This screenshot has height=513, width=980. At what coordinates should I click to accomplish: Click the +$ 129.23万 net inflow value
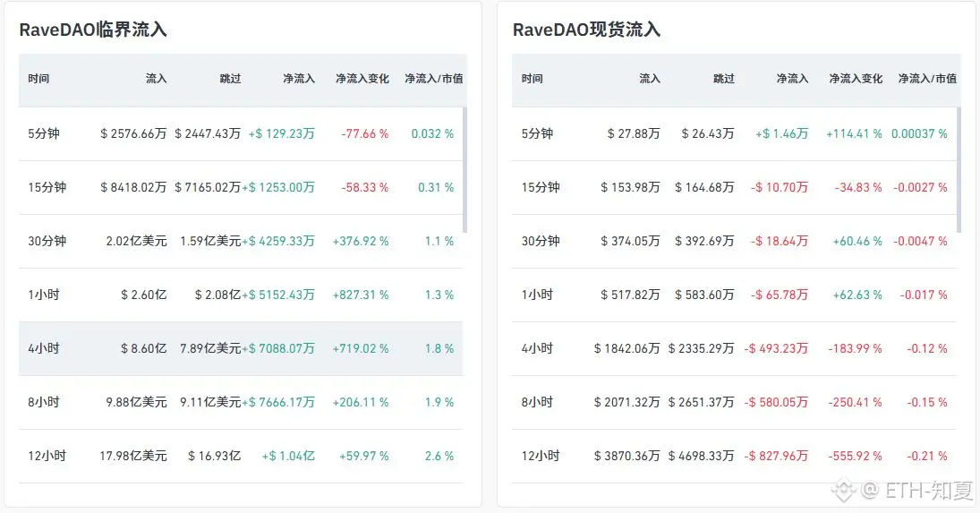click(x=282, y=133)
